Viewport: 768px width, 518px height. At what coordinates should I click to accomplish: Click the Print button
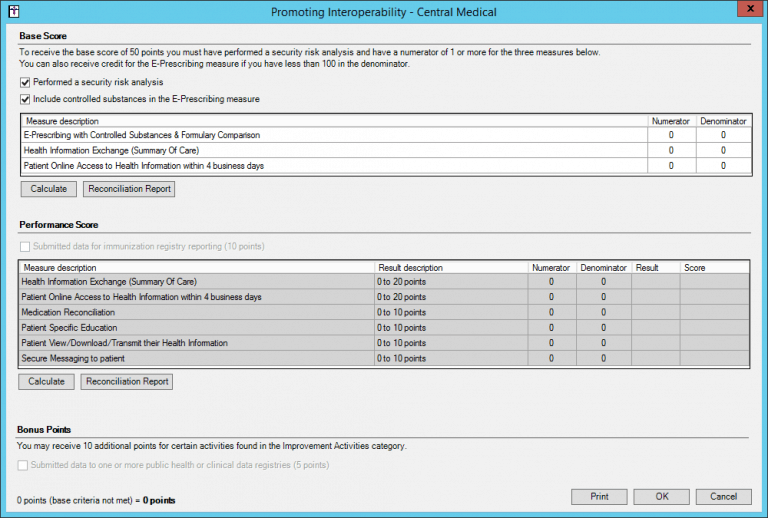point(599,497)
